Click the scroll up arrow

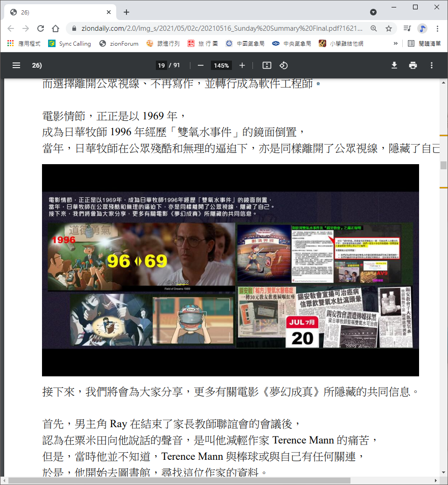[x=444, y=83]
